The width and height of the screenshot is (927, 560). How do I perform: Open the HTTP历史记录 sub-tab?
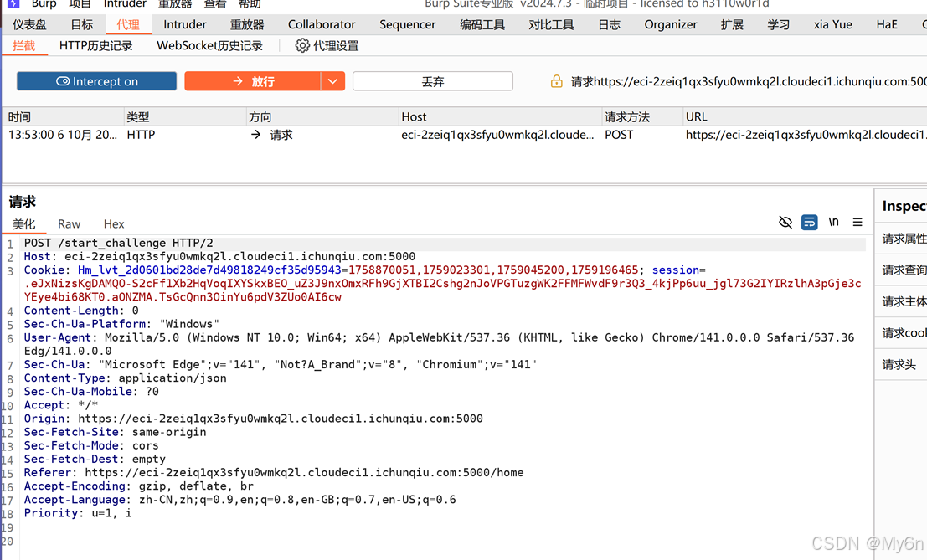click(x=95, y=45)
